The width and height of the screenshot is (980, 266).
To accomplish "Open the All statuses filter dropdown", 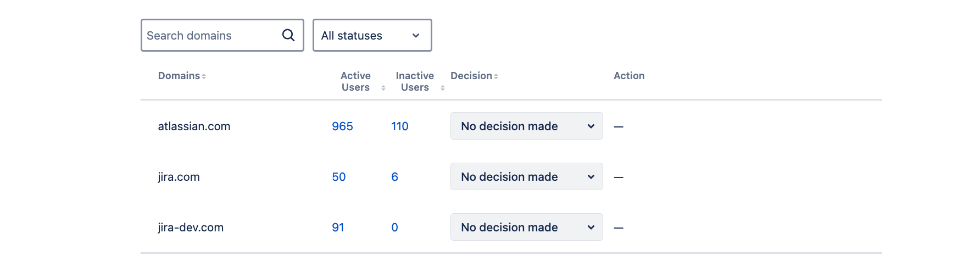I will (372, 35).
